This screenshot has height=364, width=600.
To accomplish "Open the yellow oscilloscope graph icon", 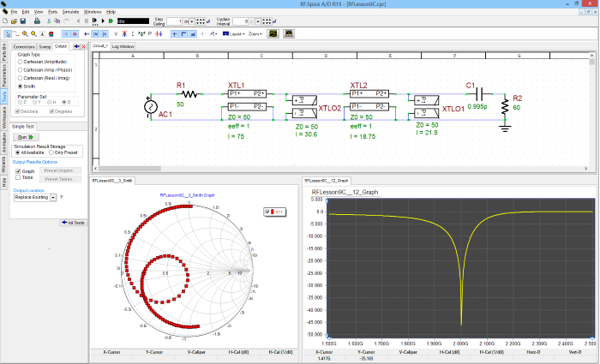I will (x=273, y=33).
